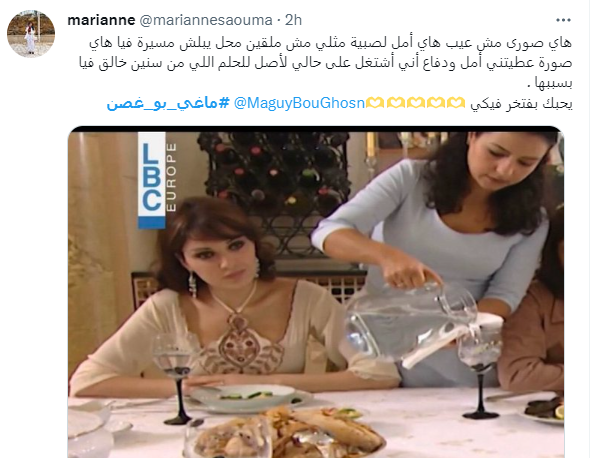Open the @mariannesaouma handle link

(206, 20)
